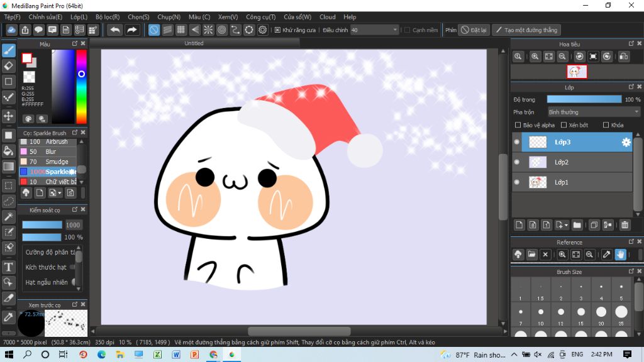Enable parallel lines snap

[x=167, y=30]
